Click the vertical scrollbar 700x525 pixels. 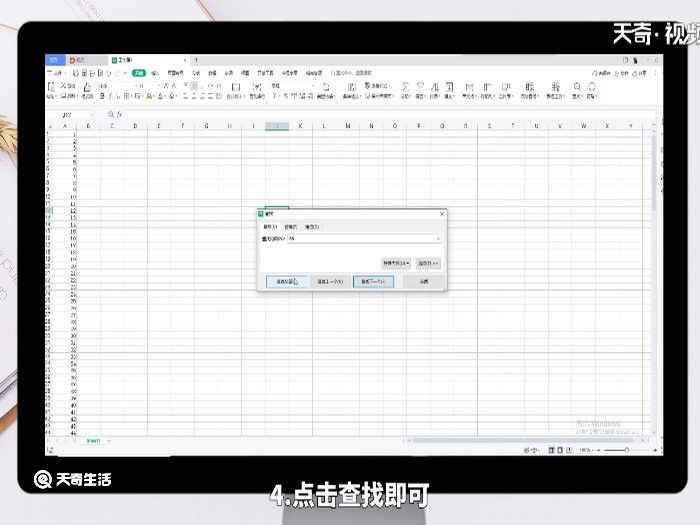(x=654, y=172)
